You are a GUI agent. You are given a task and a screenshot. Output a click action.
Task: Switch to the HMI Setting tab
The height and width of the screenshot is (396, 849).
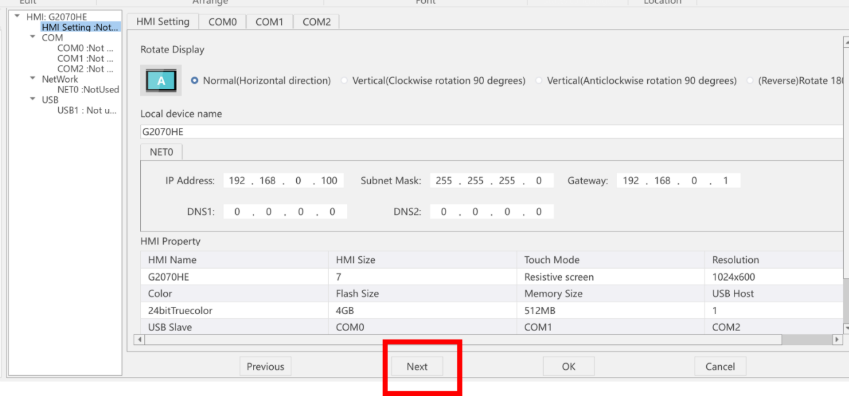(x=163, y=22)
